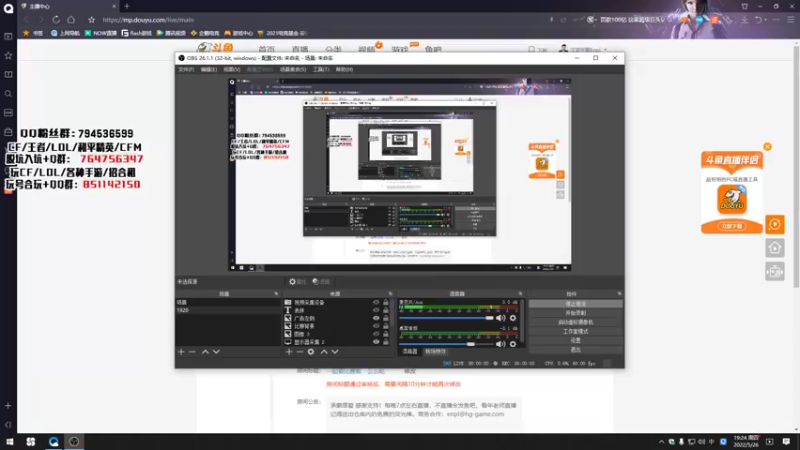
Task: Collapse the browser left sidebar arrow
Action: [8, 424]
